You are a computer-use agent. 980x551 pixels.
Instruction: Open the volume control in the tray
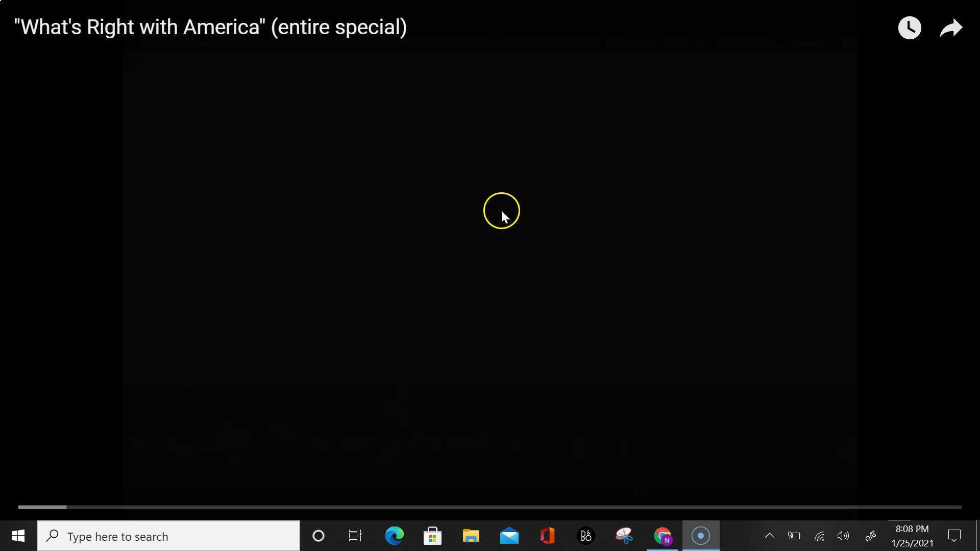click(x=843, y=536)
